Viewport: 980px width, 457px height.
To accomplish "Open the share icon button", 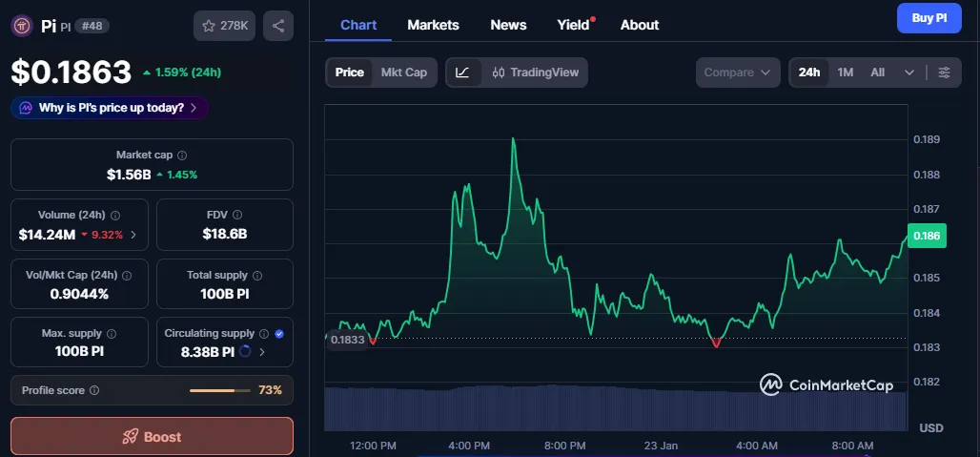I will (278, 26).
